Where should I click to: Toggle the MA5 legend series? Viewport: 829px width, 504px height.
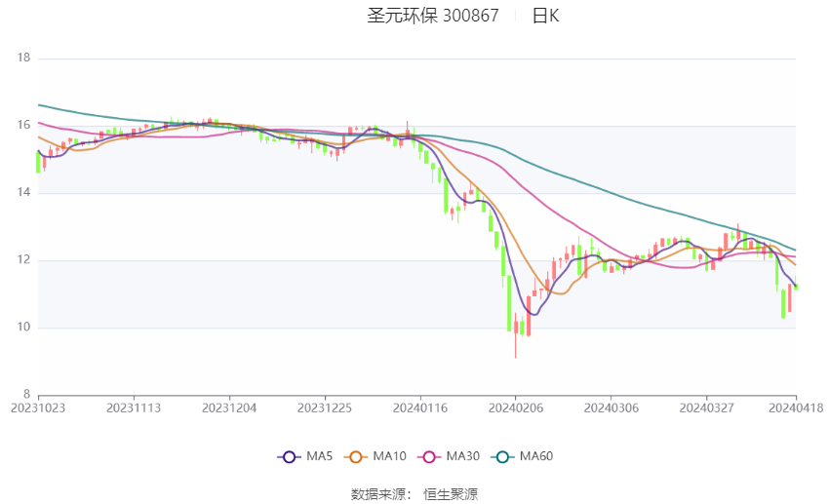(305, 456)
